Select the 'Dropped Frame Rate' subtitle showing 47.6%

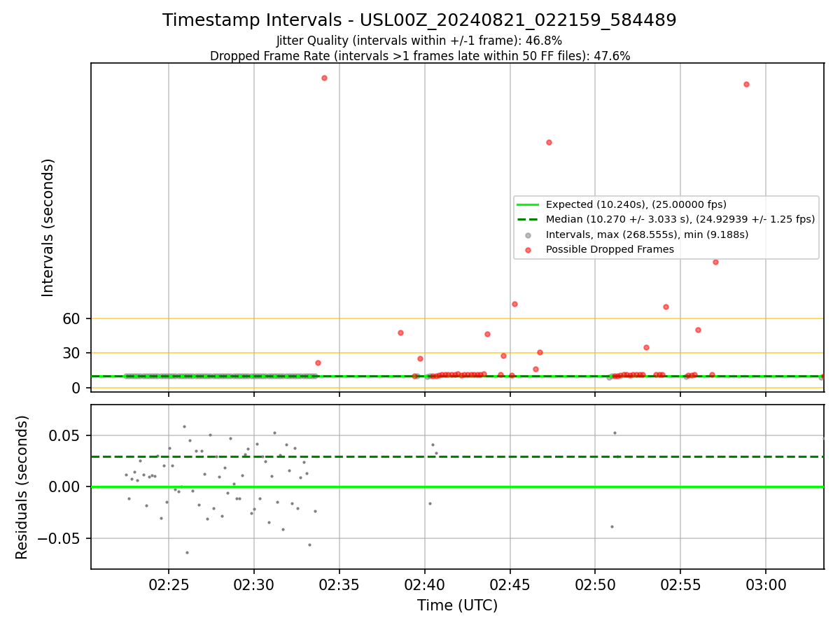pos(420,56)
